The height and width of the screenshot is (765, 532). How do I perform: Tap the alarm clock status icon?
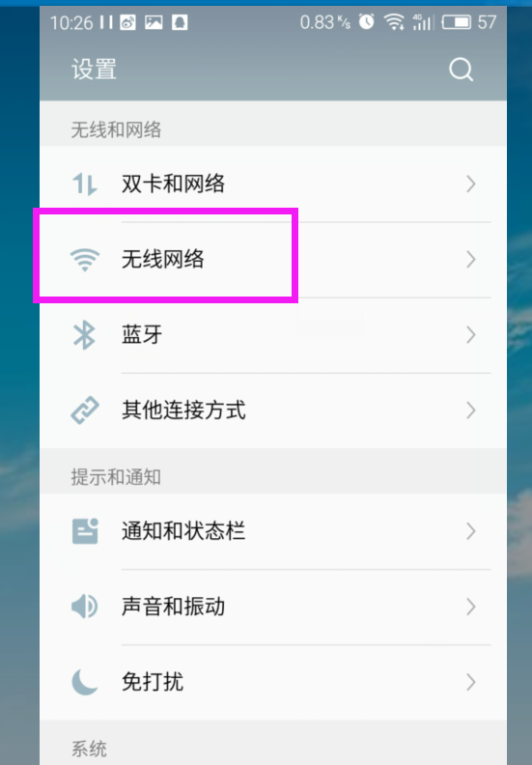click(x=367, y=22)
